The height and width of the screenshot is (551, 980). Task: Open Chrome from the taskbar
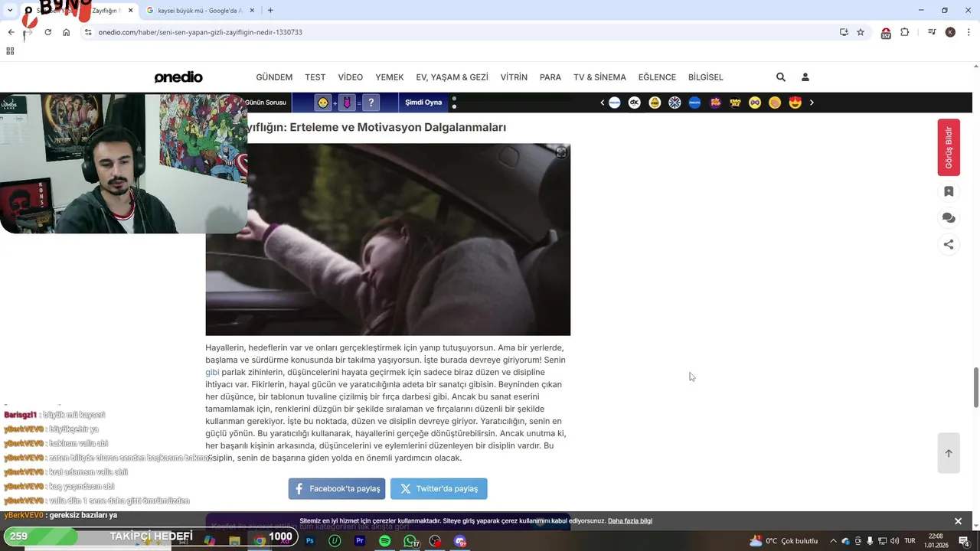click(x=260, y=541)
